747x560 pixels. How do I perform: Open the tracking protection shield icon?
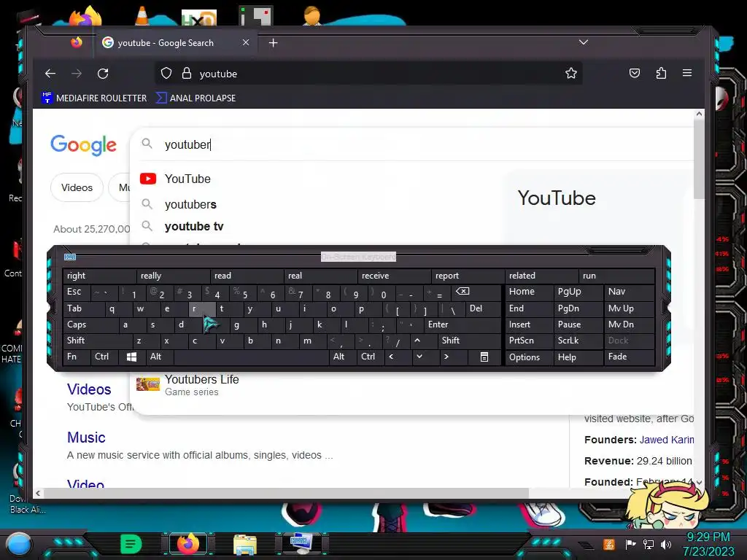166,74
